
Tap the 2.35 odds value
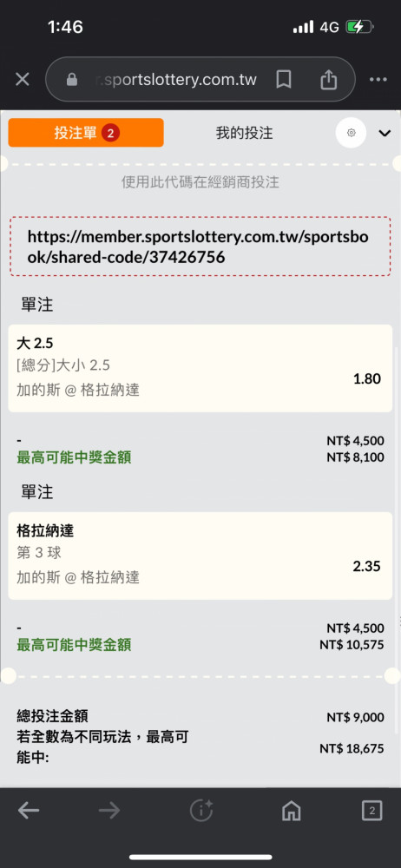(x=367, y=566)
